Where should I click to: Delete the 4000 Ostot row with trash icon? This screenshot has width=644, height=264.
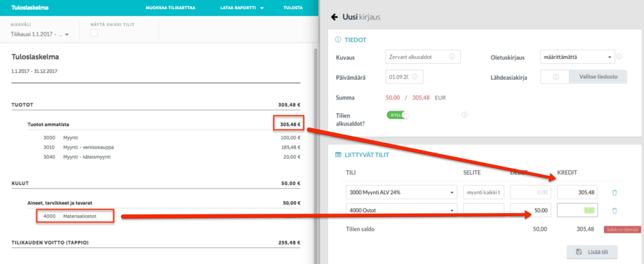(615, 211)
